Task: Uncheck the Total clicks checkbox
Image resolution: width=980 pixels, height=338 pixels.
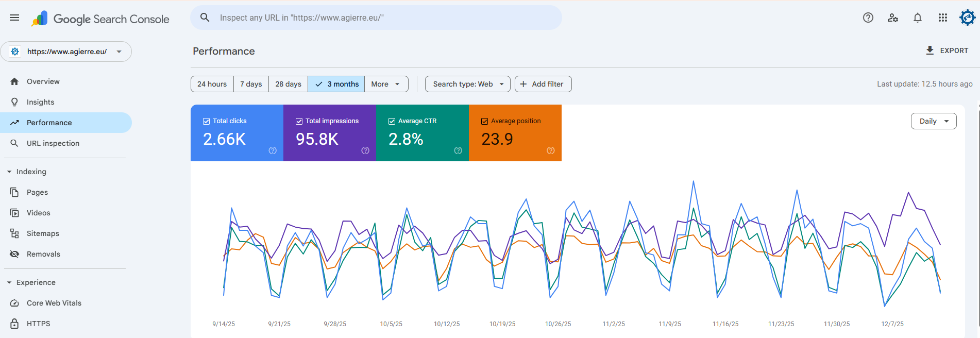Action: pyautogui.click(x=206, y=121)
